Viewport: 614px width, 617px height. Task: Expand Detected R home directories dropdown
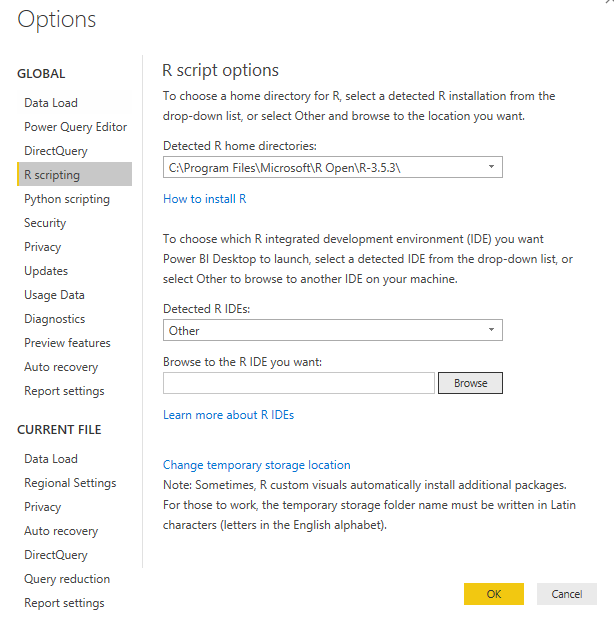point(333,167)
